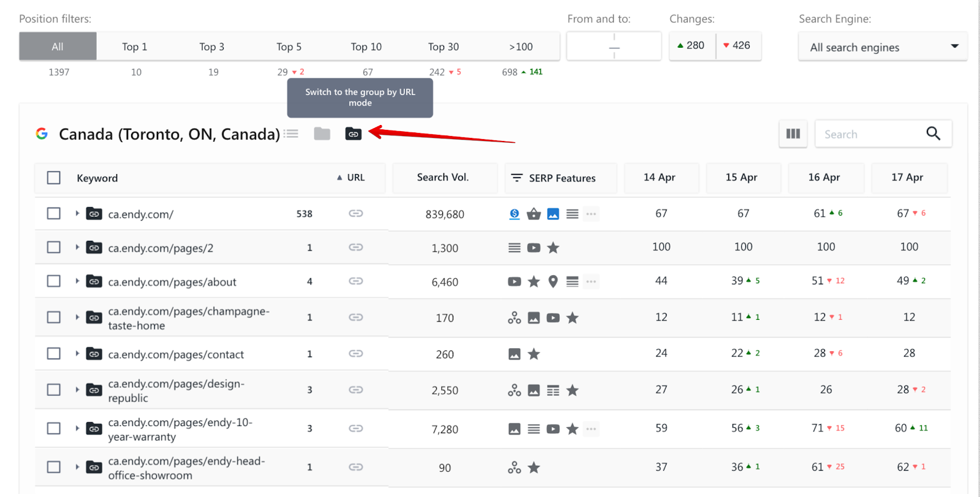The height and width of the screenshot is (497, 980).
Task: Switch to list view mode icon
Action: 291,134
